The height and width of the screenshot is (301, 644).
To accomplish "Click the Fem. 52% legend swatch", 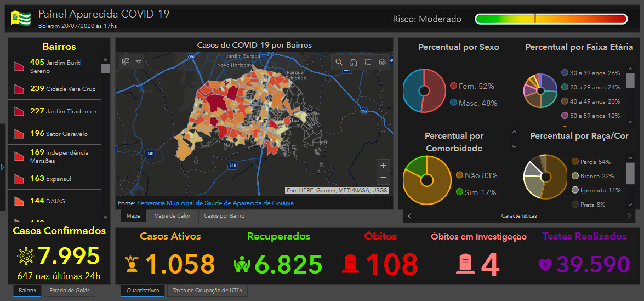I will (x=453, y=86).
